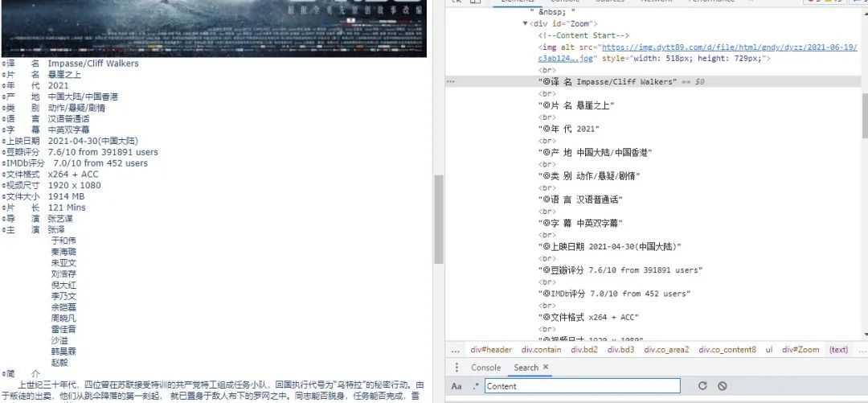The image size is (868, 403).
Task: Select div.contain in the breadcrumb bar
Action: (541, 350)
